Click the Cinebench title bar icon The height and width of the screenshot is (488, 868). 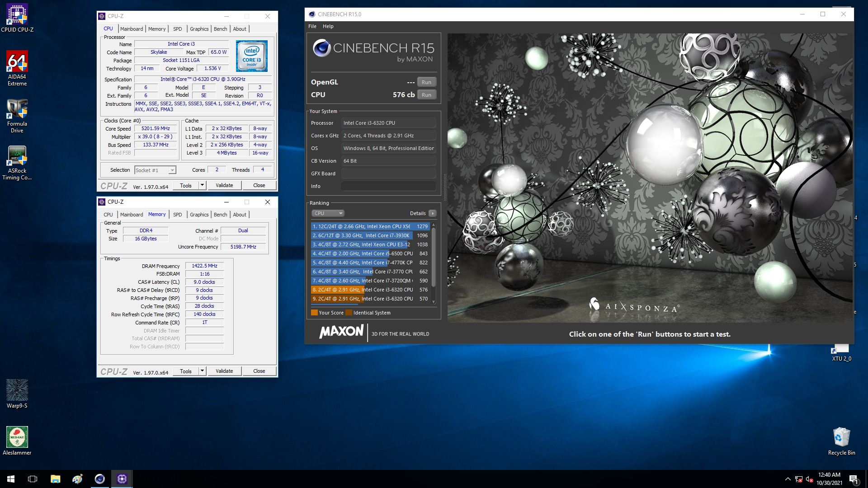(x=311, y=14)
